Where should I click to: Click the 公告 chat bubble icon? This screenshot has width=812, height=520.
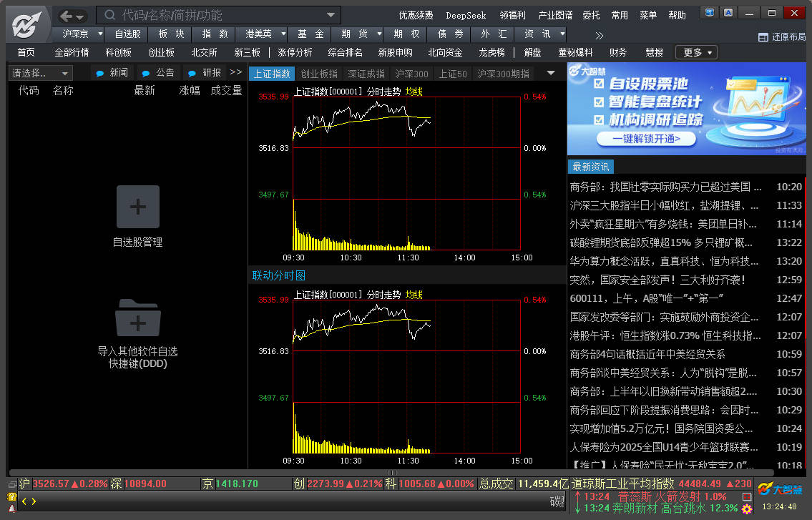pos(145,74)
